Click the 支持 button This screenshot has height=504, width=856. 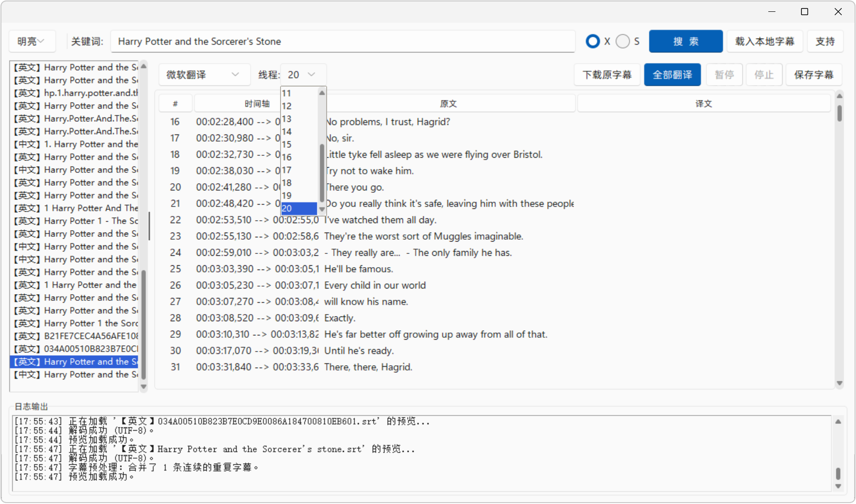pyautogui.click(x=825, y=42)
